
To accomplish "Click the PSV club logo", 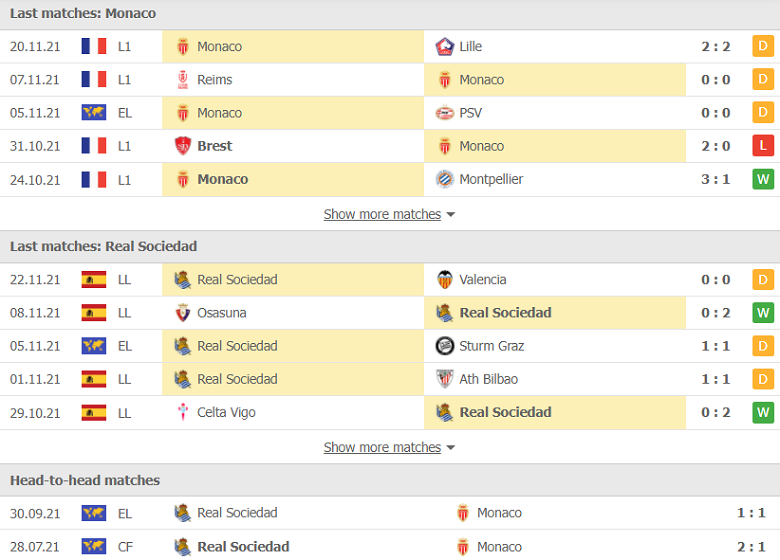I will click(x=444, y=113).
